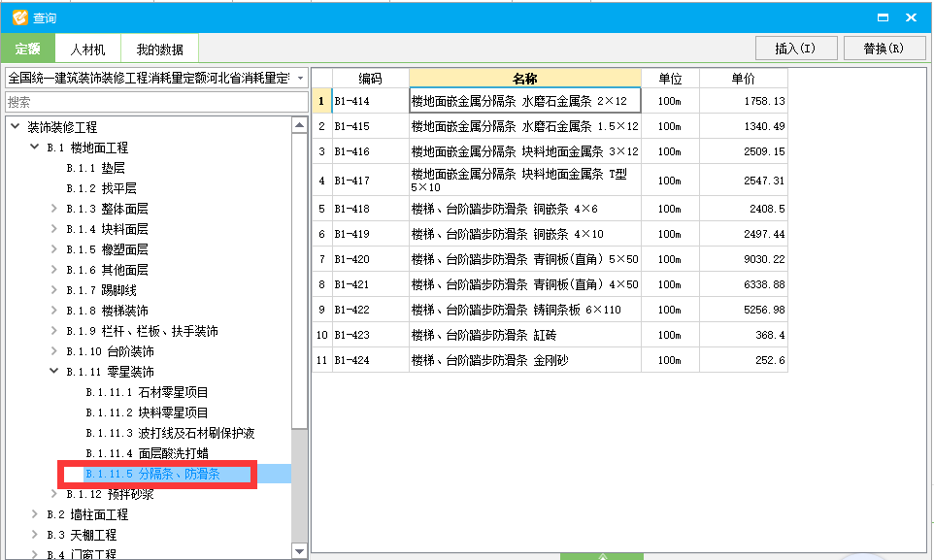
Task: Select code cell B1-419
Action: [x=371, y=234]
